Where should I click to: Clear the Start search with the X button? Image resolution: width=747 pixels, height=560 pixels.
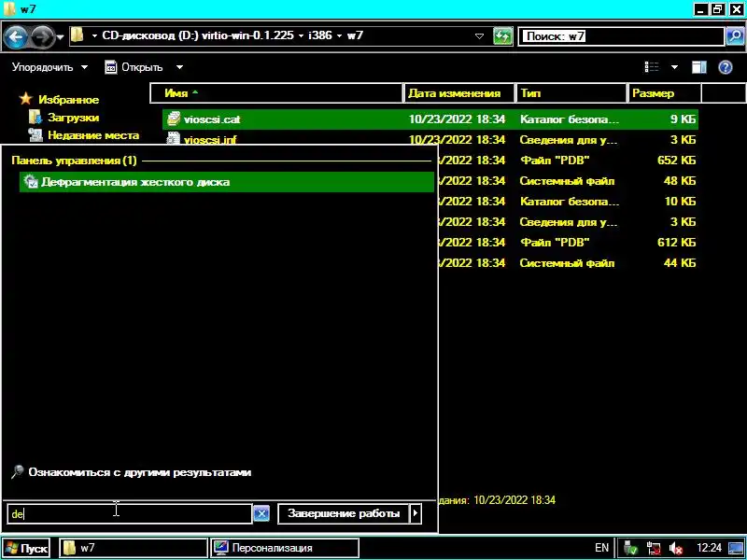click(x=261, y=514)
